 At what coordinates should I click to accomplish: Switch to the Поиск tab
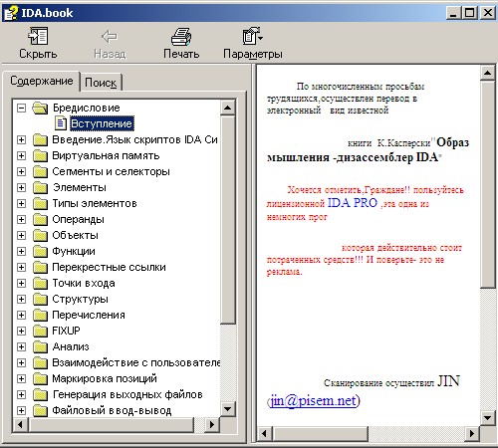tap(101, 83)
